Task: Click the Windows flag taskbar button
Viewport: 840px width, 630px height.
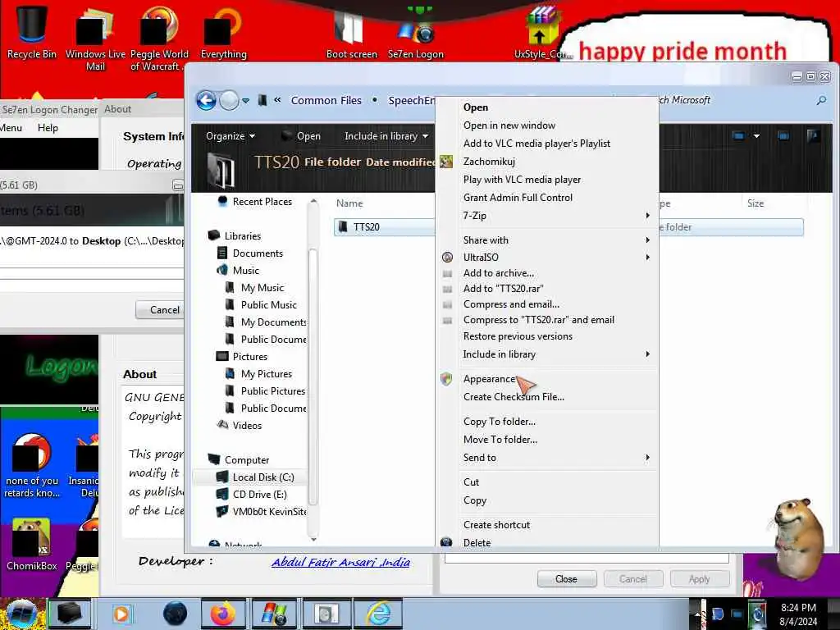Action: tap(274, 614)
